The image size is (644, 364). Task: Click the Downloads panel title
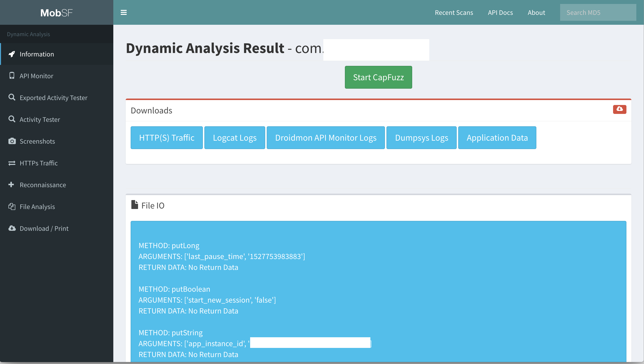click(x=151, y=110)
